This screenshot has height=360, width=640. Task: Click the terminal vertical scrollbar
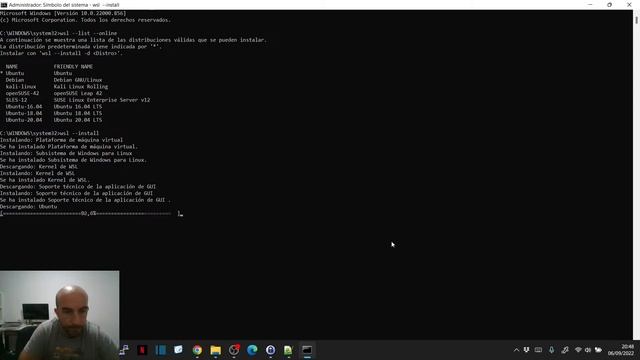[x=636, y=175]
